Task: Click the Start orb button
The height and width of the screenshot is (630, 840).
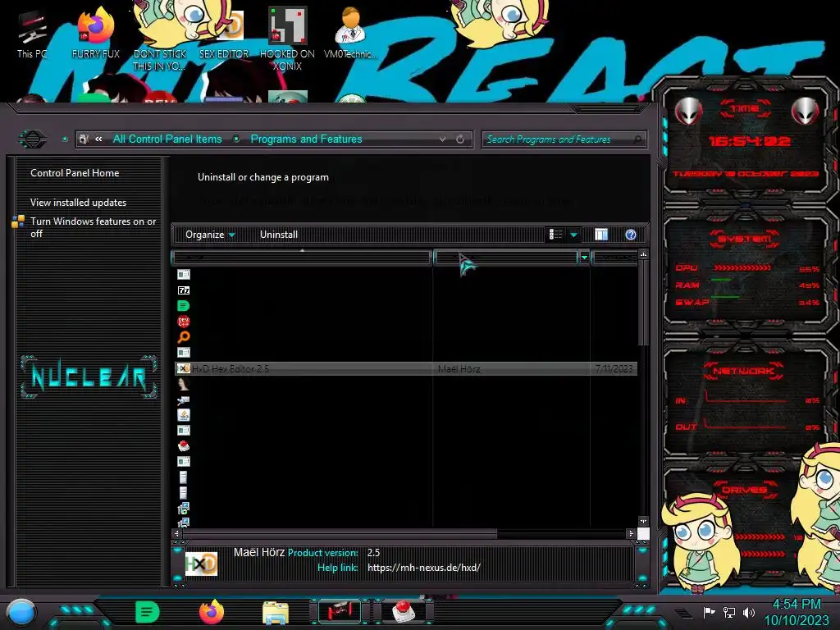Action: pos(21,613)
